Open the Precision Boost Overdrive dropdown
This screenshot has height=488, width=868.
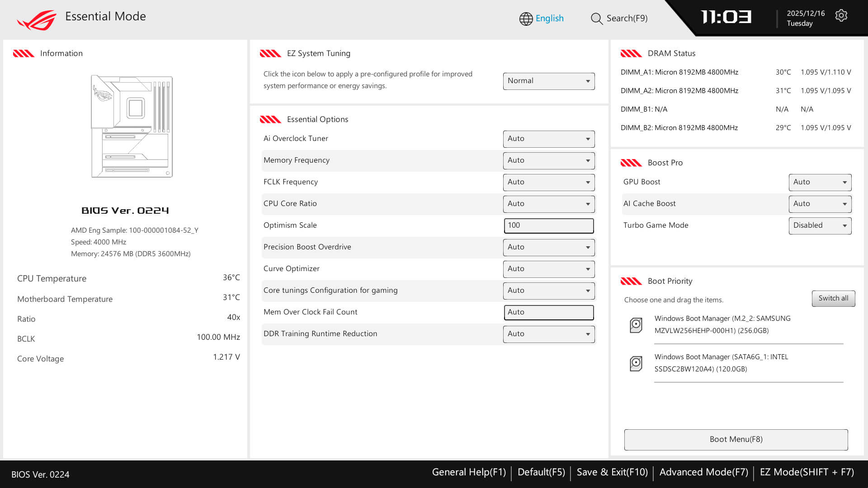click(548, 247)
